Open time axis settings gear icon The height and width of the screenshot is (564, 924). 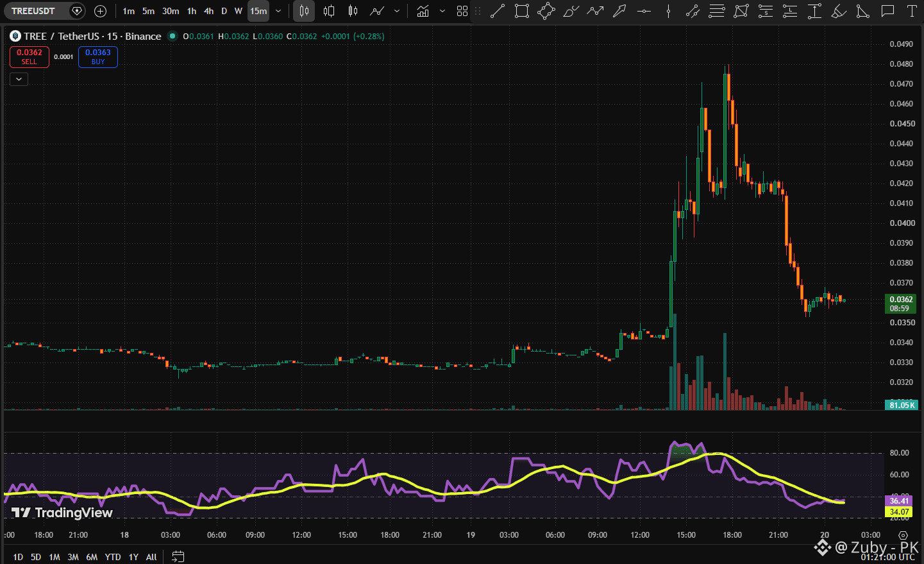click(x=903, y=535)
